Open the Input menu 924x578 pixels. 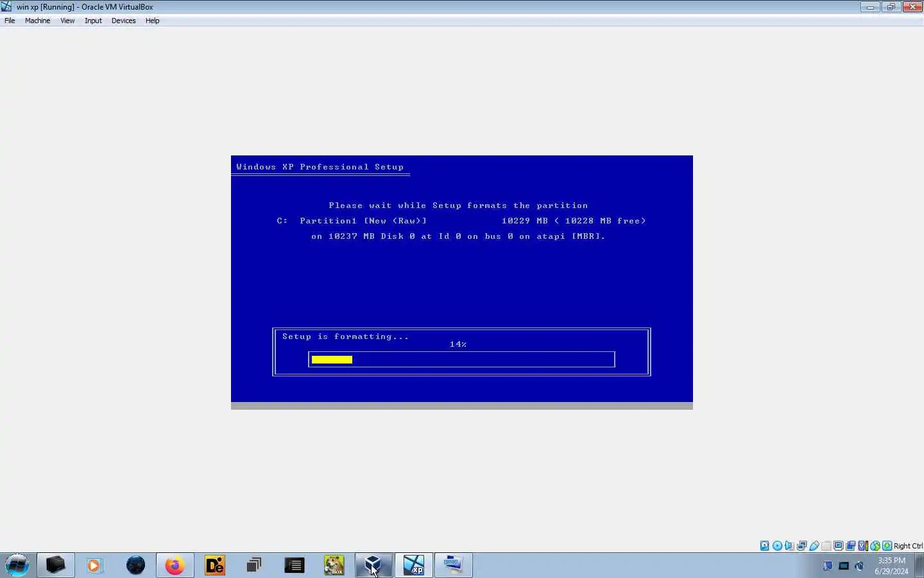click(x=93, y=21)
